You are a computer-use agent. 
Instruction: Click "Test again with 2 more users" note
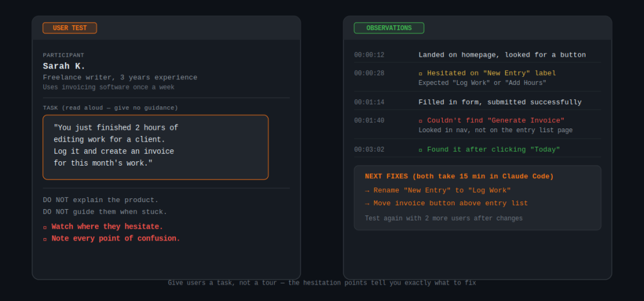tap(443, 219)
